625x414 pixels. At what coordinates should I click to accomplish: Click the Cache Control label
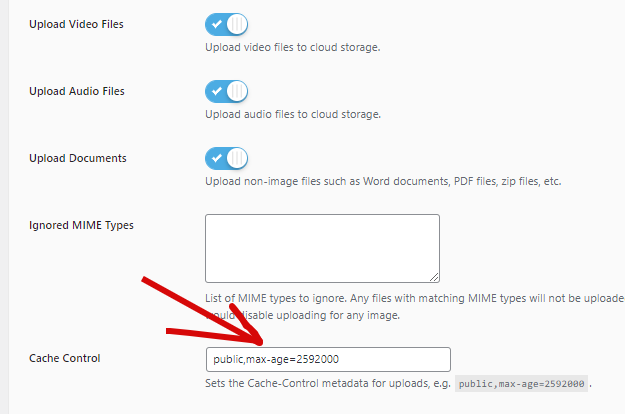[x=65, y=358]
